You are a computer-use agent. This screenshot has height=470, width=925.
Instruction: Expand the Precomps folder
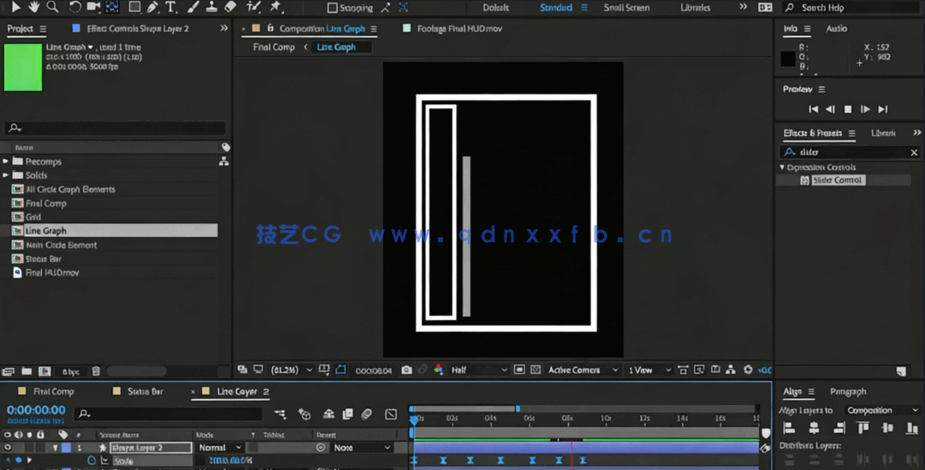click(6, 162)
